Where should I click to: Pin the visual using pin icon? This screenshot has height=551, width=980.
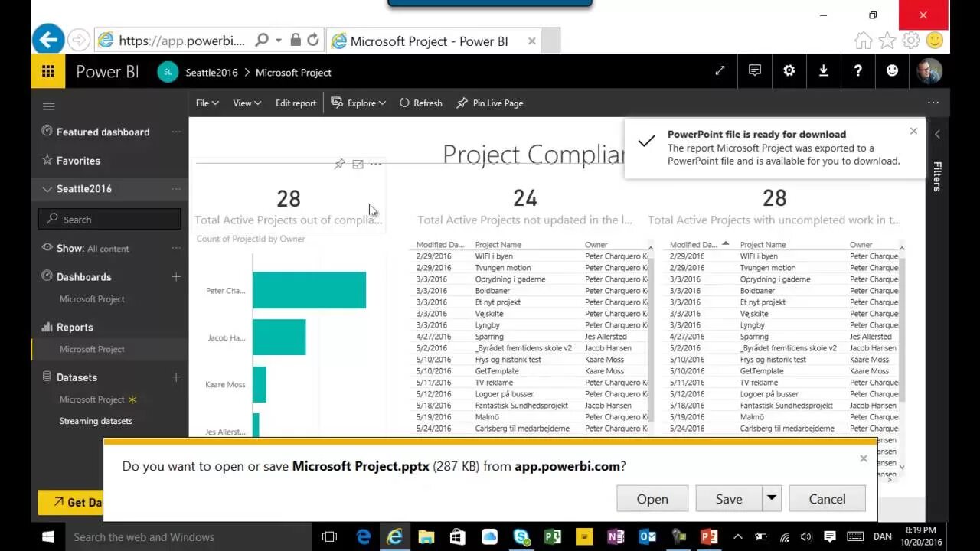pyautogui.click(x=340, y=164)
